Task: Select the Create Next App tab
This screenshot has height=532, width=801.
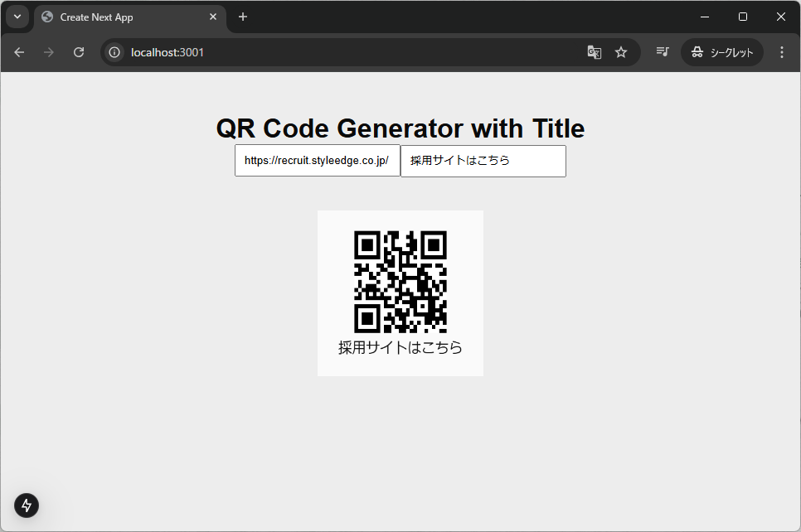Action: coord(130,17)
